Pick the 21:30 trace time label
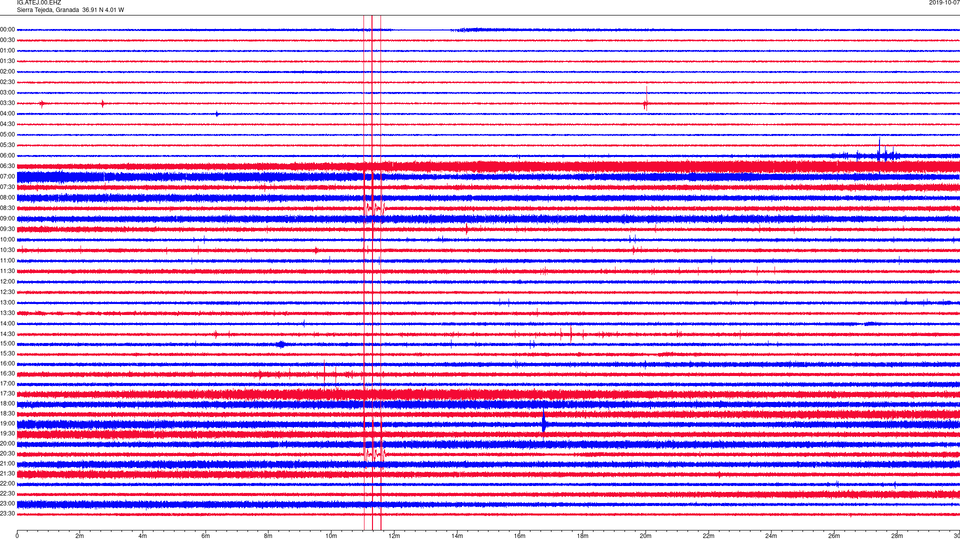 [7, 474]
